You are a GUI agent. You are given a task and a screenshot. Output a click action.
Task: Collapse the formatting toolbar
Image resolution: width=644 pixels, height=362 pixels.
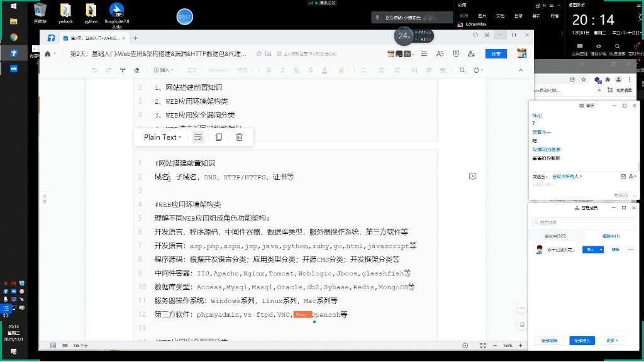[x=521, y=70]
